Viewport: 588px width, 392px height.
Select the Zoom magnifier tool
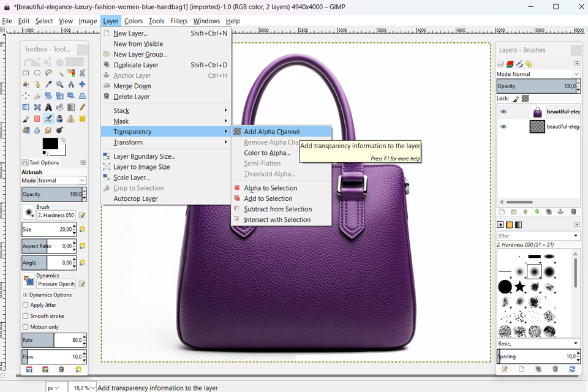(x=60, y=85)
